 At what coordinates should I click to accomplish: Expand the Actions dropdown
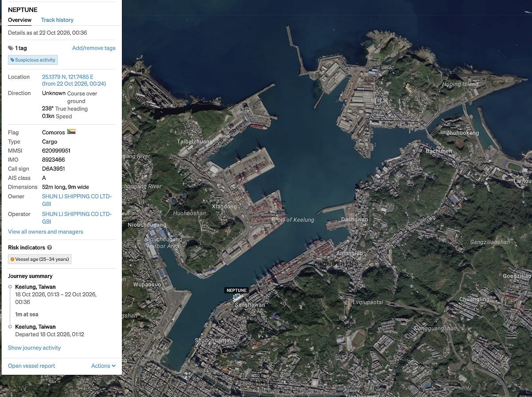click(103, 366)
